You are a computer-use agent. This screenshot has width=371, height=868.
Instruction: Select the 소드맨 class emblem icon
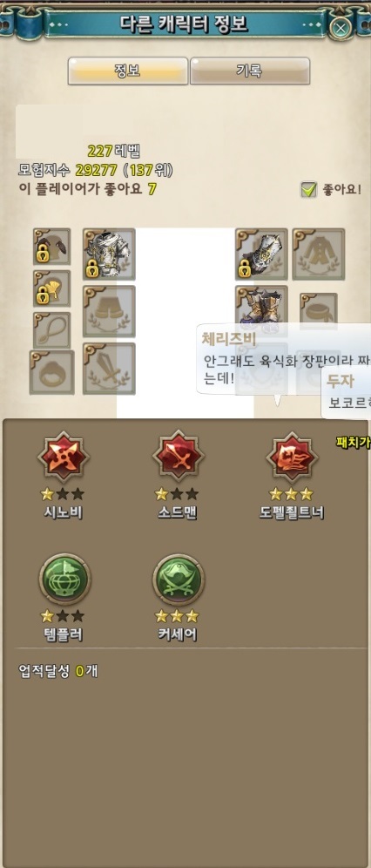(178, 458)
